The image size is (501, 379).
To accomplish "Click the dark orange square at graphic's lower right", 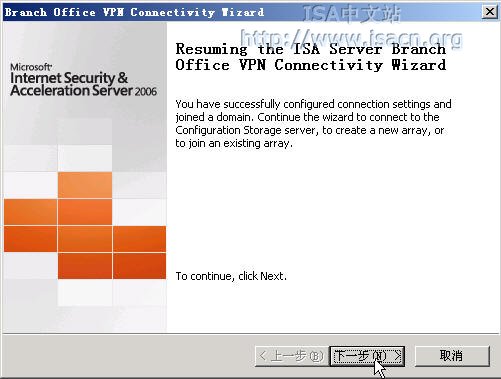I will click(x=139, y=266).
